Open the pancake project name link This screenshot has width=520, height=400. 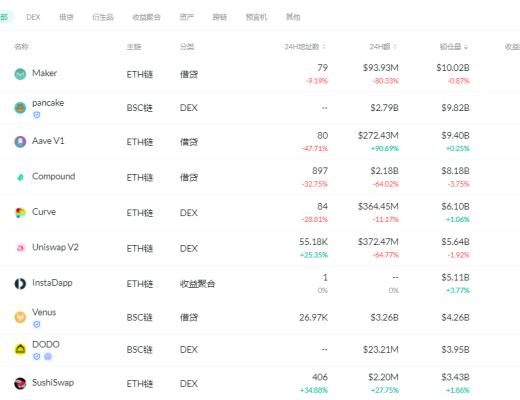pyautogui.click(x=48, y=103)
